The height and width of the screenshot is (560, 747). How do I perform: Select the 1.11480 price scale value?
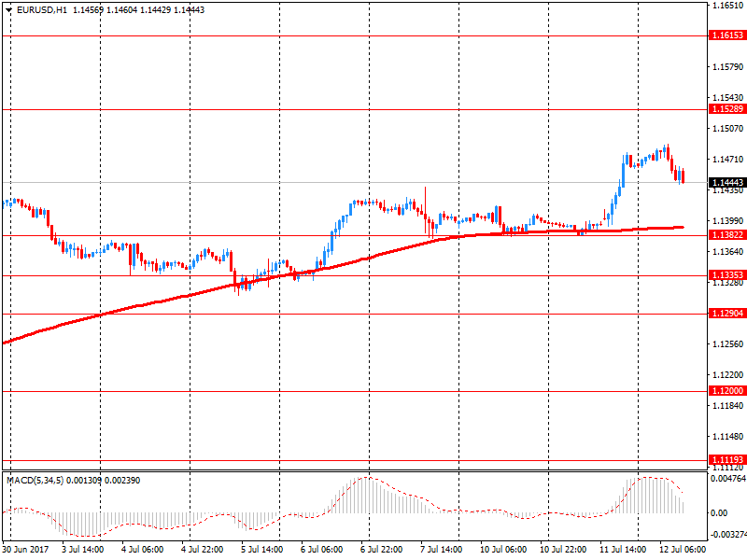pyautogui.click(x=727, y=436)
